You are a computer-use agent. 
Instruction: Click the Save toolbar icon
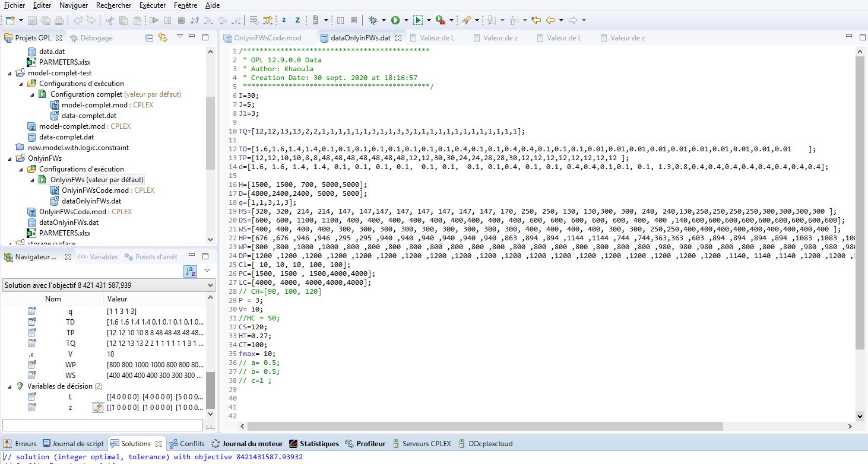pos(32,20)
